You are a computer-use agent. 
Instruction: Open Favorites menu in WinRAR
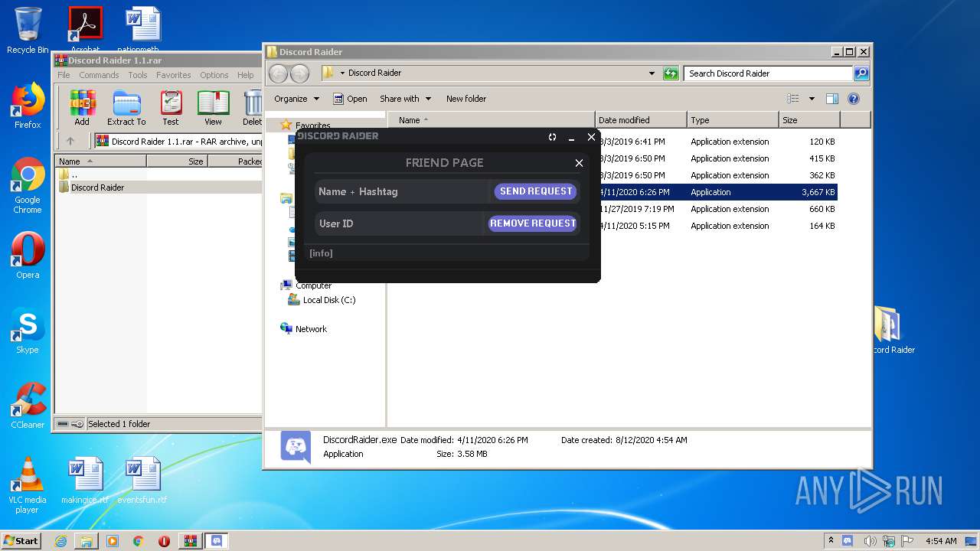point(174,75)
